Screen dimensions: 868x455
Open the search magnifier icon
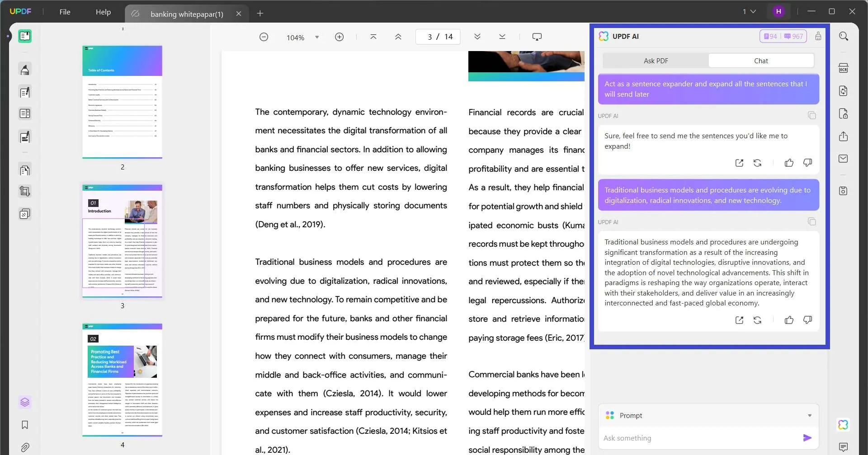point(843,36)
